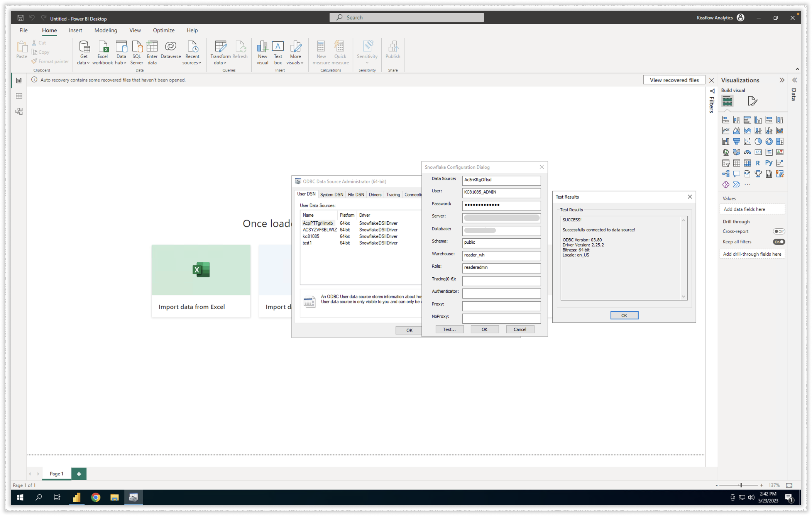The image size is (812, 516).
Task: Select the donut chart visual
Action: click(769, 141)
